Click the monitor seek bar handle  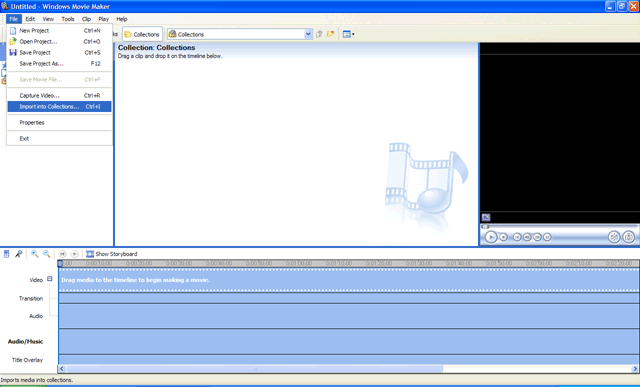coord(485,227)
